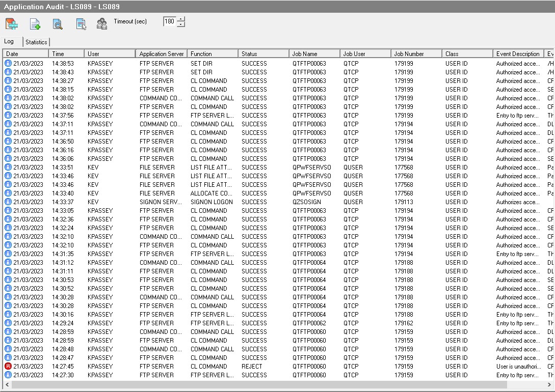The height and width of the screenshot is (392, 555).
Task: Click the new document plus icon
Action: pos(35,24)
